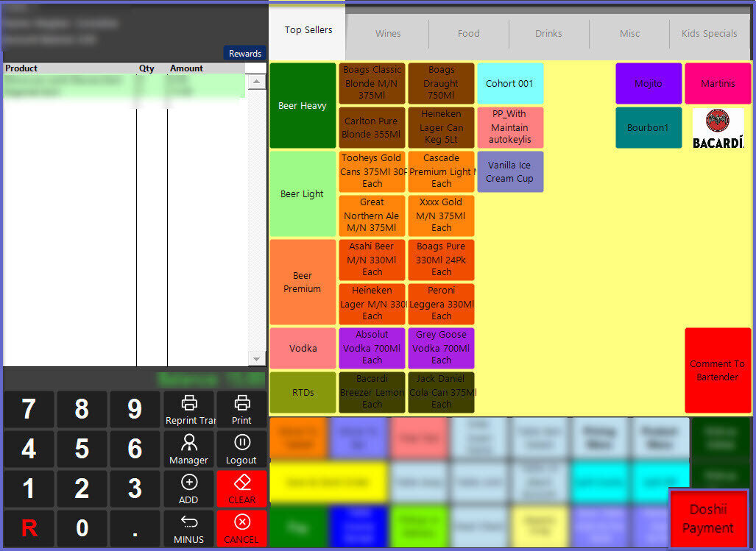Add Carlton Pure Blonde 355Ml
756x551 pixels.
(372, 128)
